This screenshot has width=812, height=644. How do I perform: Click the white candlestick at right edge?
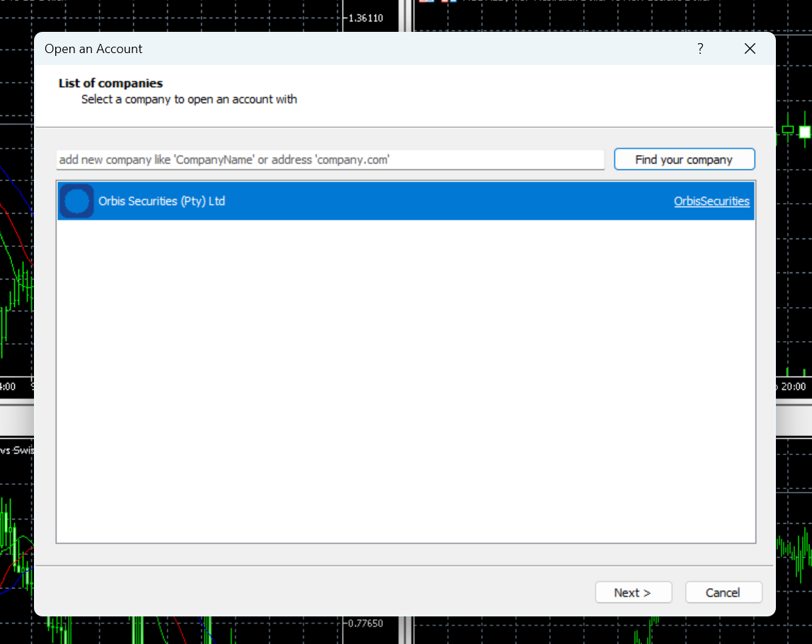point(804,132)
